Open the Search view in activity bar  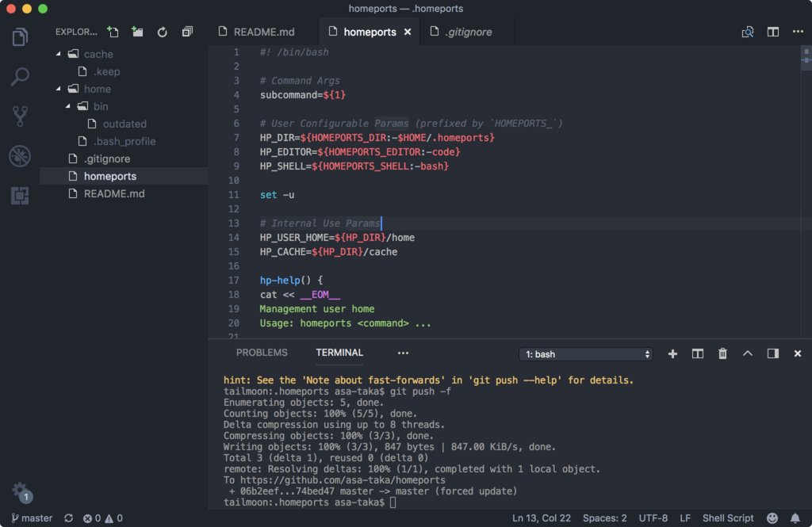pyautogui.click(x=18, y=76)
